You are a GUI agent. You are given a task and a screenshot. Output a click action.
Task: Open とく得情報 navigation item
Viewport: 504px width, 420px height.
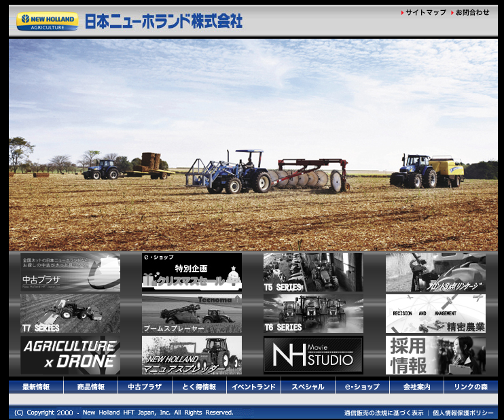[x=199, y=387]
